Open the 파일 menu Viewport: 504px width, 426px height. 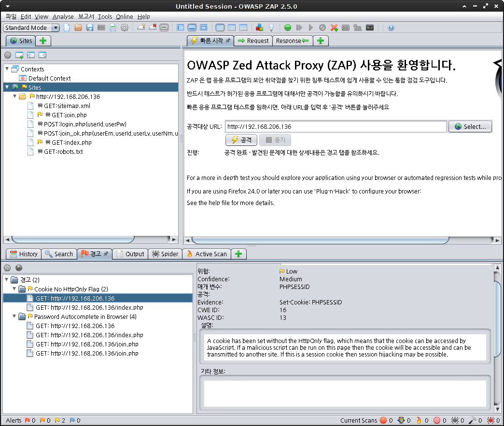(11, 16)
